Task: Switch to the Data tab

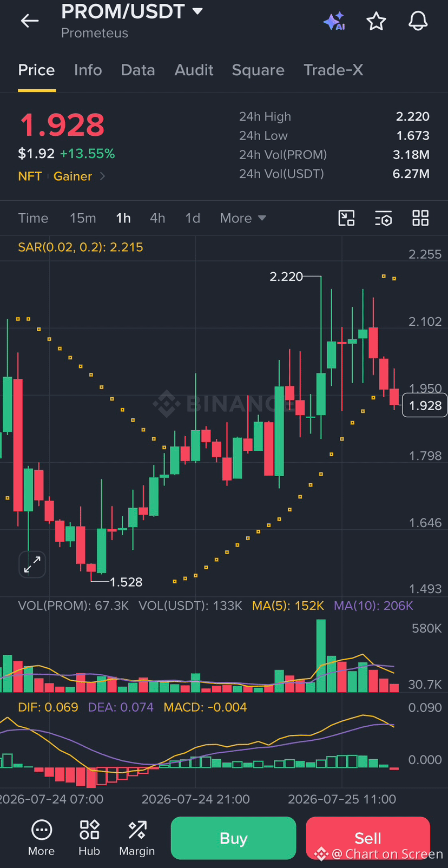Action: tap(138, 70)
